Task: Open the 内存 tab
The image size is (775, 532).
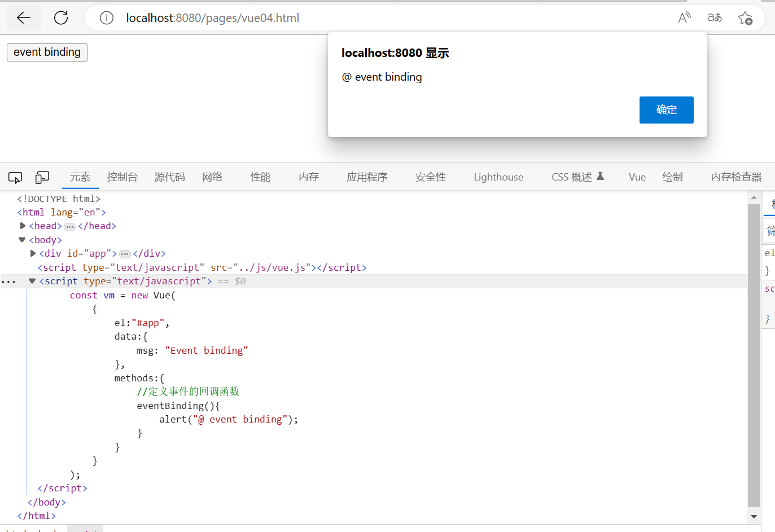Action: pos(309,177)
